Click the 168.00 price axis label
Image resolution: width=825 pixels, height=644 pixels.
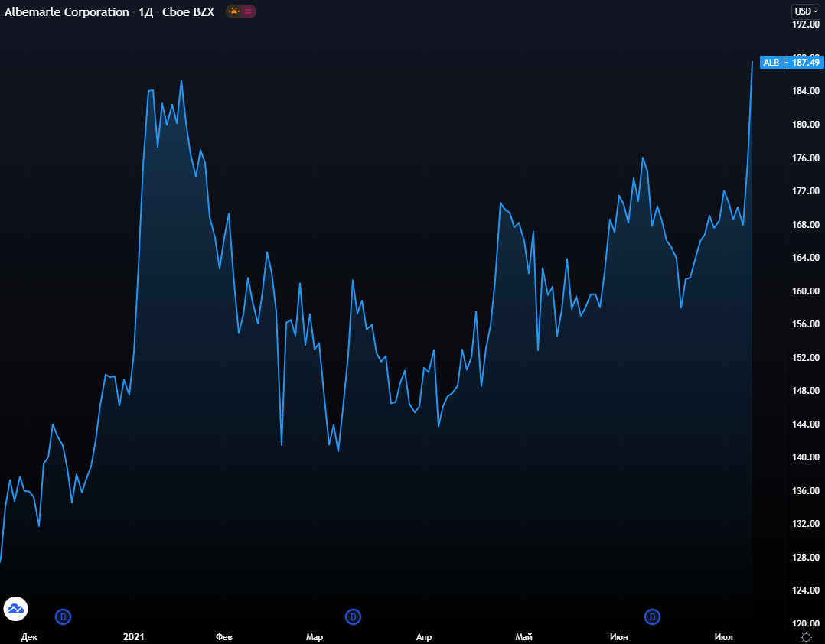[x=806, y=224]
